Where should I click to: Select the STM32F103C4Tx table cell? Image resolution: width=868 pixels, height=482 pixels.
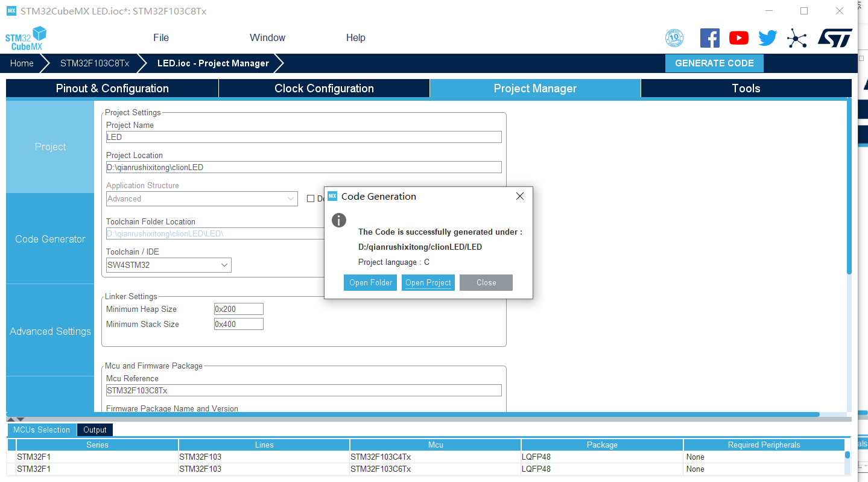[x=436, y=457]
